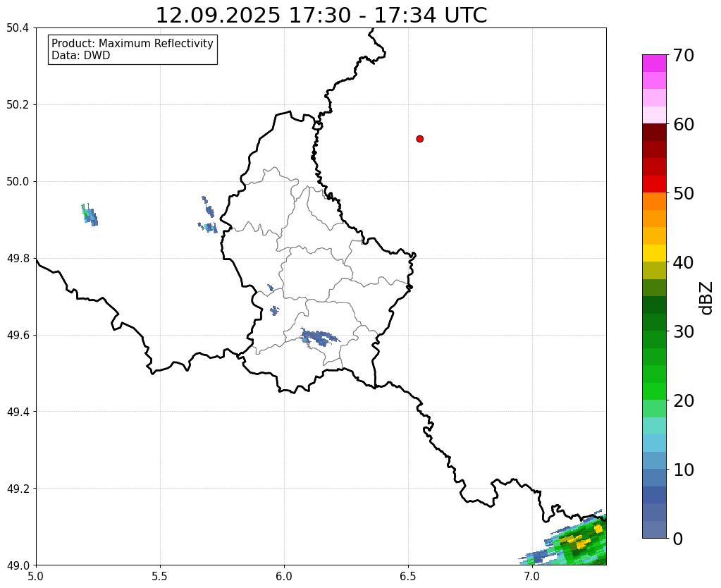Click the red station marker dot
Image resolution: width=721 pixels, height=588 pixels.
[x=419, y=139]
